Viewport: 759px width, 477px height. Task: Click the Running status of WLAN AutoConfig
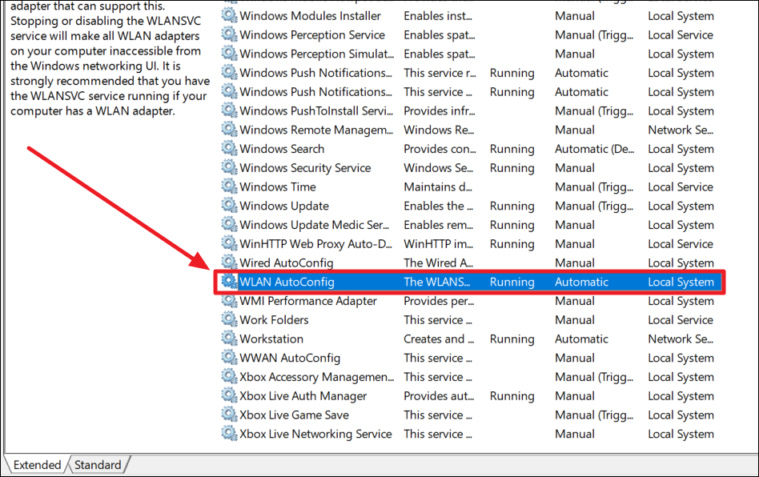(512, 282)
